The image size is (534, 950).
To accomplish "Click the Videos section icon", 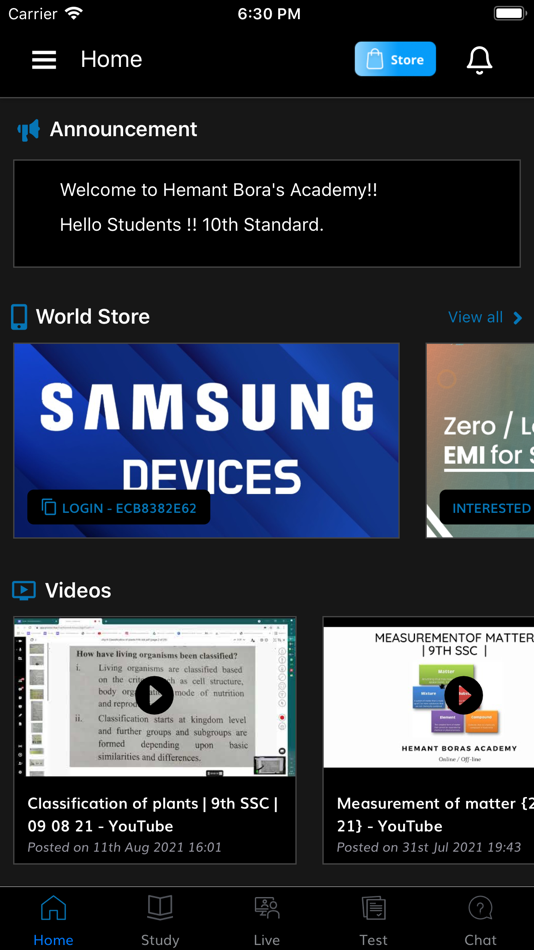I will pyautogui.click(x=24, y=590).
